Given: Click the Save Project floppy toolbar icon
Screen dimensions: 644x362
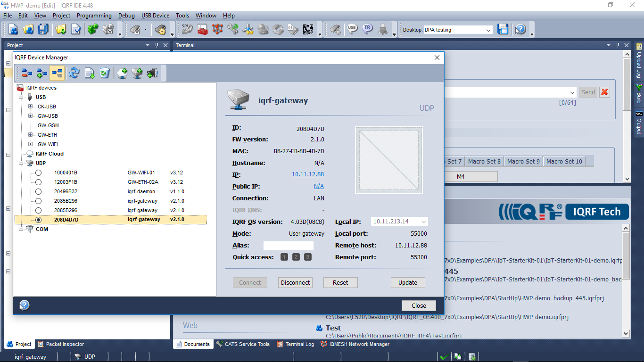Looking at the screenshot, I should click(x=43, y=29).
